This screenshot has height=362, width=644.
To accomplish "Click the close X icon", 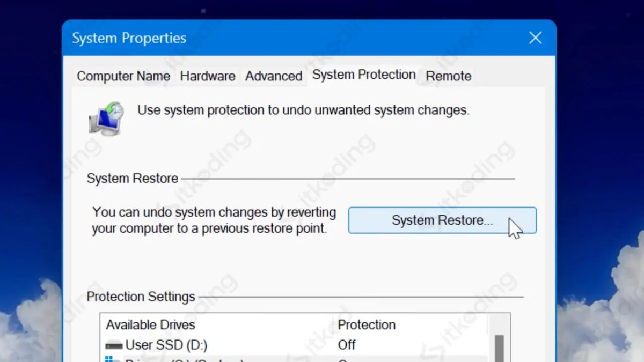I will (x=535, y=38).
